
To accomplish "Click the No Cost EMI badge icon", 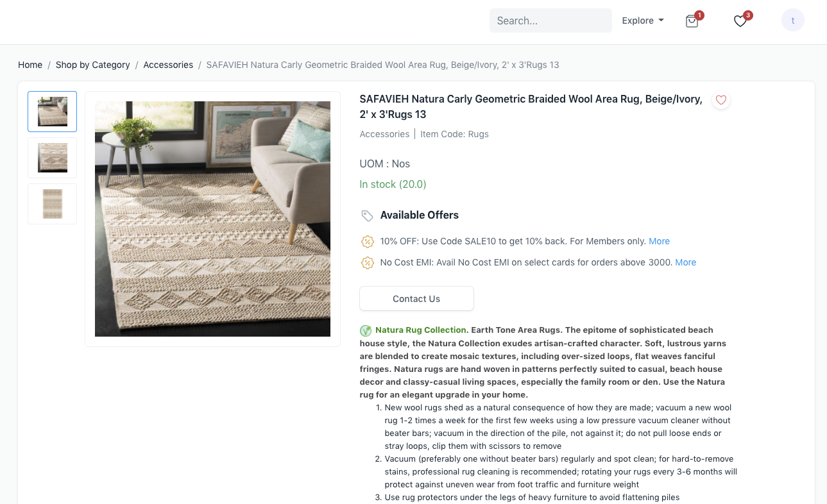I will (x=368, y=262).
